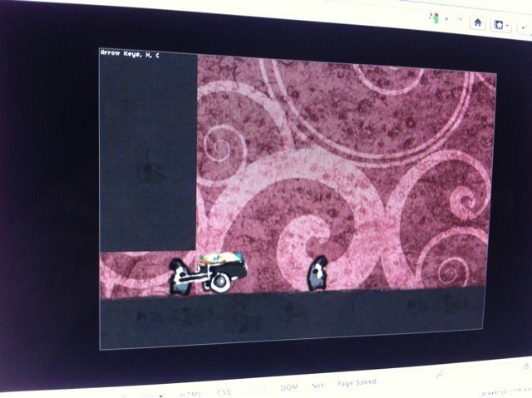Screen dimensions: 532x398
Task: Click the browser Home button
Action: (478, 22)
